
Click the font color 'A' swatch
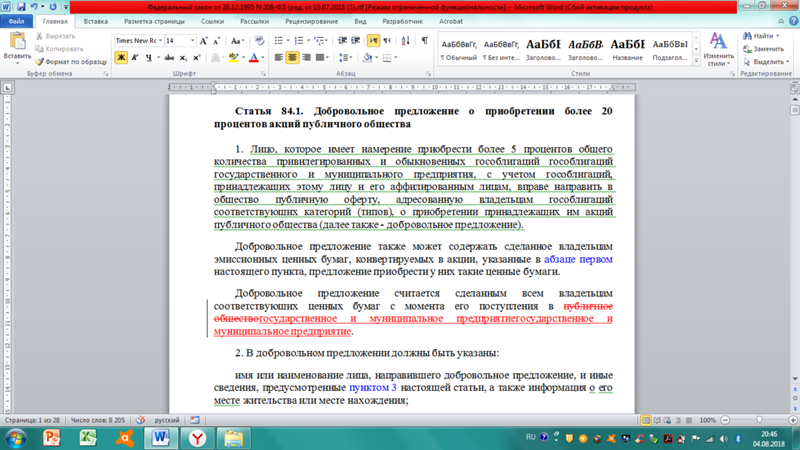tap(254, 58)
